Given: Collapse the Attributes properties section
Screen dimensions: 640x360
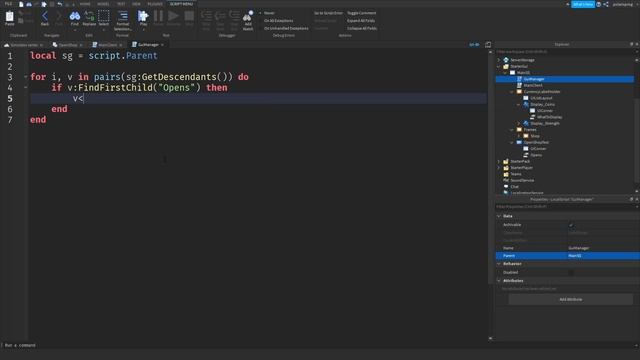Looking at the screenshot, I should coord(499,281).
